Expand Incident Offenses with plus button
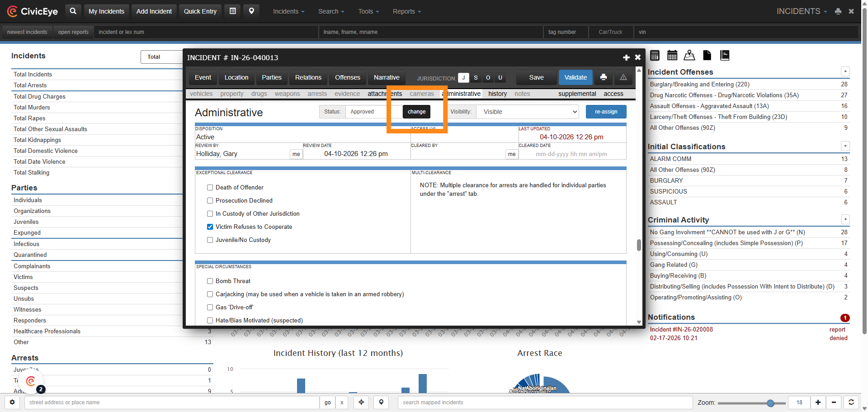This screenshot has width=868, height=412. pos(845,71)
